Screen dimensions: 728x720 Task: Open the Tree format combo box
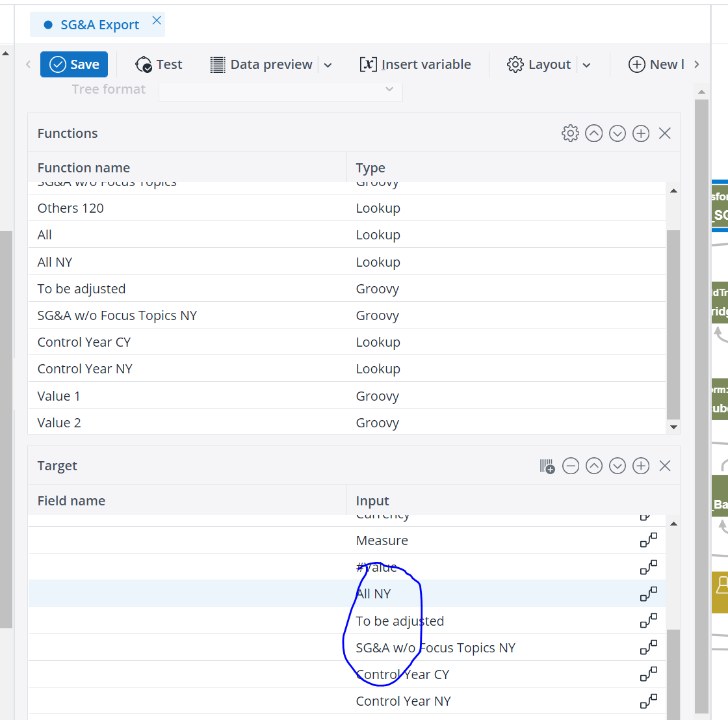point(281,89)
